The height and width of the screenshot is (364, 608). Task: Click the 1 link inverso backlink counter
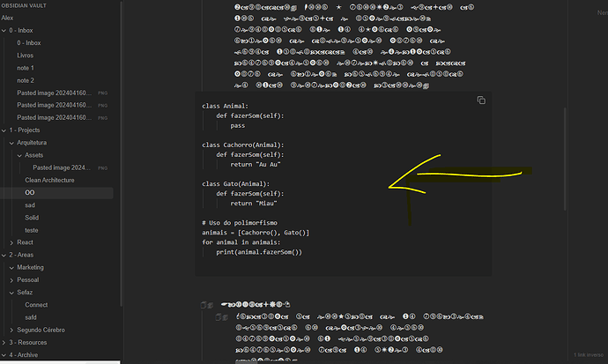tap(588, 354)
